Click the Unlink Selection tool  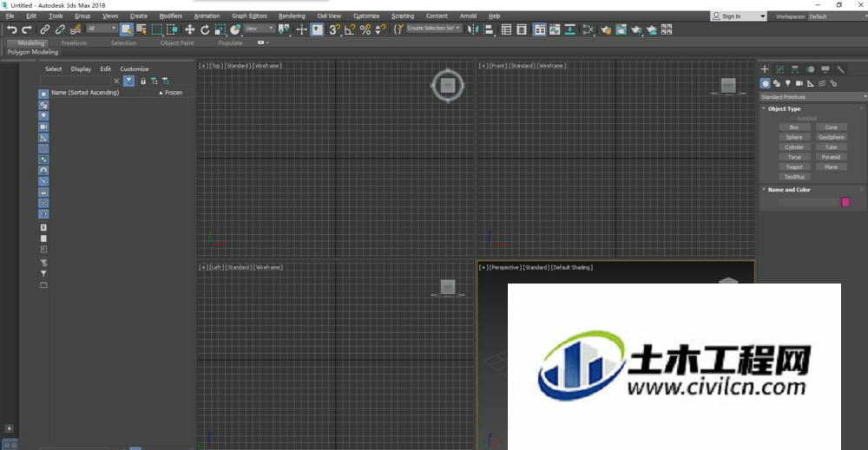(x=60, y=29)
